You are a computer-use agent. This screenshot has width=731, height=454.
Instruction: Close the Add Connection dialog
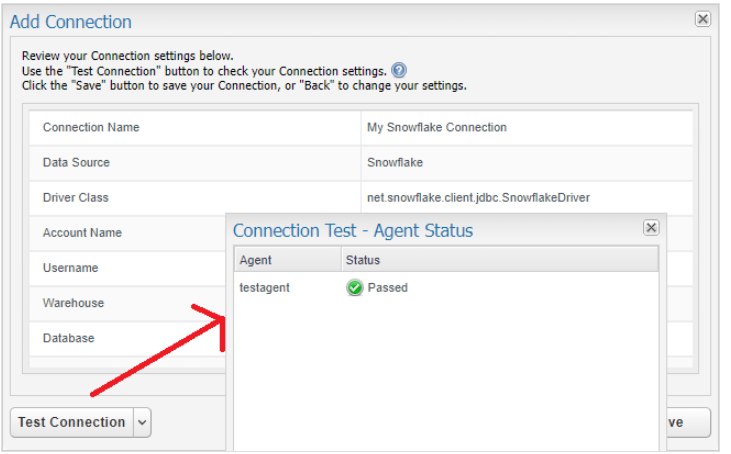tap(703, 19)
